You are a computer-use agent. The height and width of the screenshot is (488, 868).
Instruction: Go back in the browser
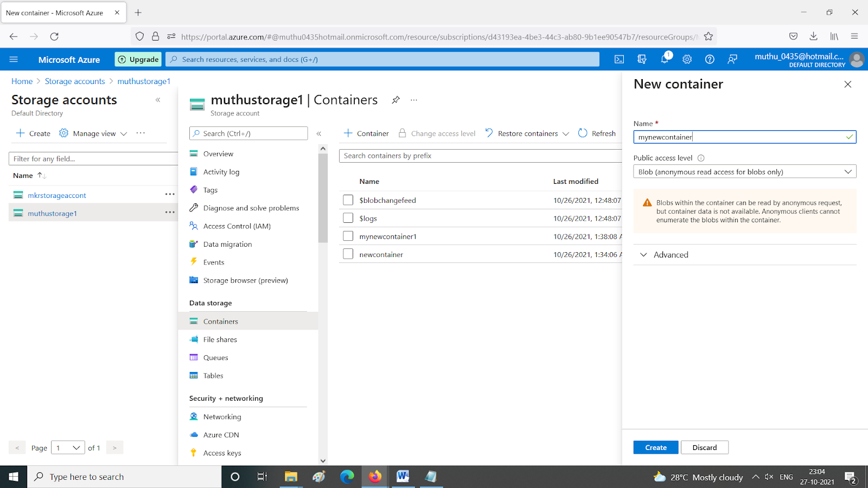(14, 36)
